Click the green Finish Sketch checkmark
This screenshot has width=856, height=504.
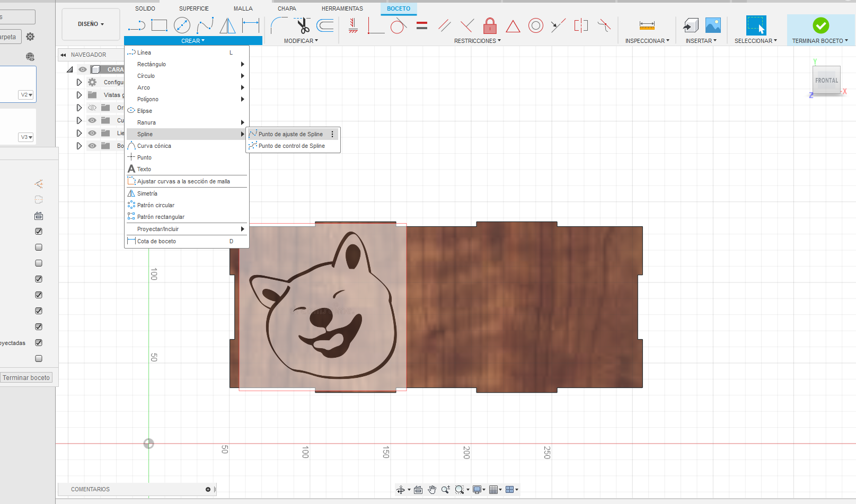(x=820, y=25)
